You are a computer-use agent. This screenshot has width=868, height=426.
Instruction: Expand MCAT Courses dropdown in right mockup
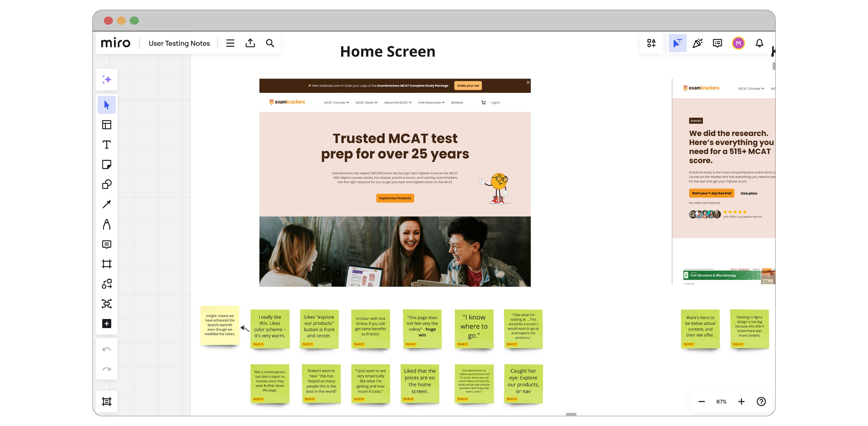pos(751,89)
